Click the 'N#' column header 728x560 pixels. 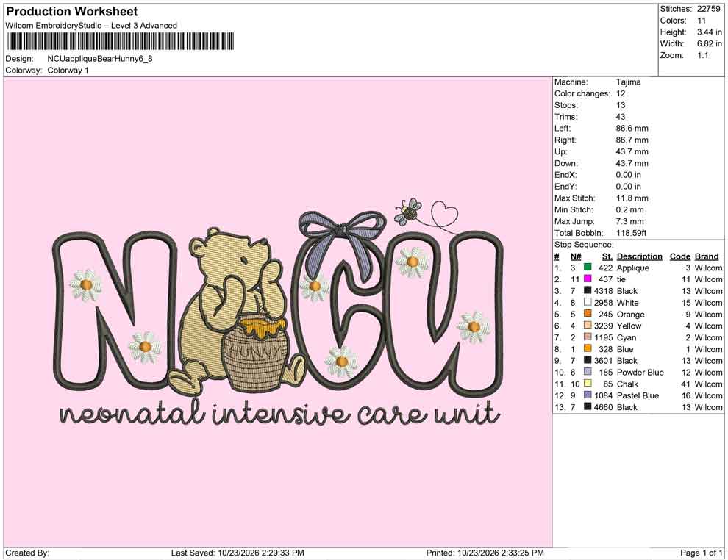click(x=576, y=256)
